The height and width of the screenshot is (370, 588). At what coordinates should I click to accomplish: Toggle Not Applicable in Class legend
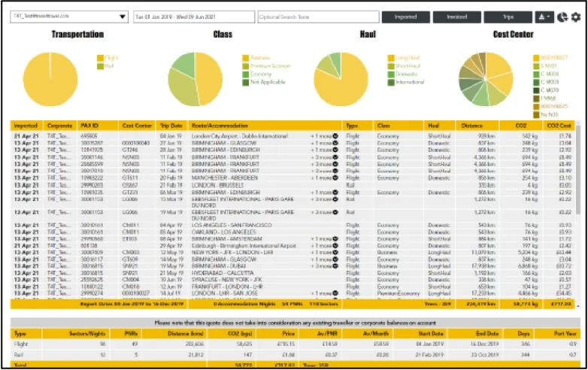(264, 82)
